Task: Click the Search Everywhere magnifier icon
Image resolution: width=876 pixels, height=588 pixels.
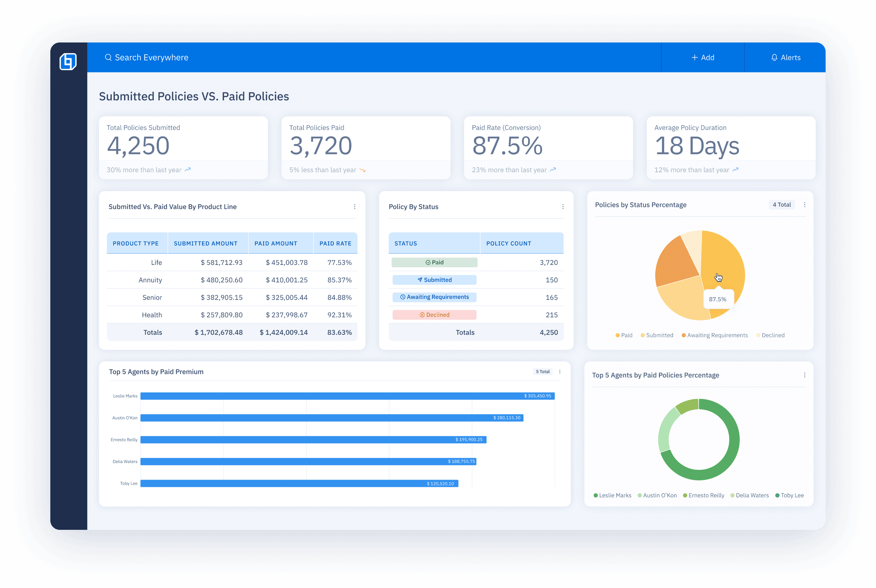Action: click(x=109, y=57)
